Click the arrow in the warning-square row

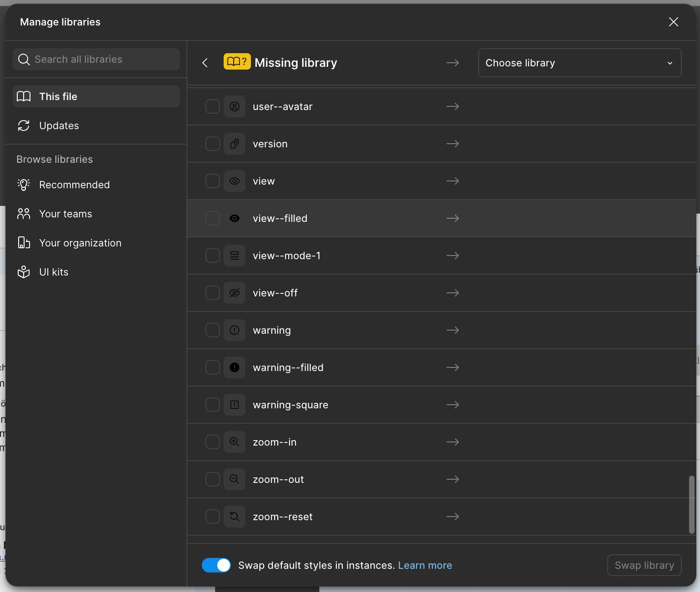tap(453, 405)
